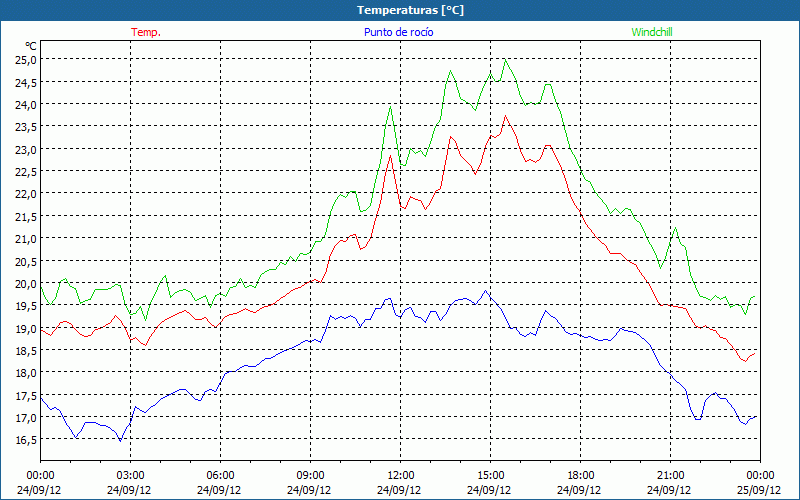Click the Temperaturas [°C] chart title
Screen dimensions: 800x500
click(410, 10)
